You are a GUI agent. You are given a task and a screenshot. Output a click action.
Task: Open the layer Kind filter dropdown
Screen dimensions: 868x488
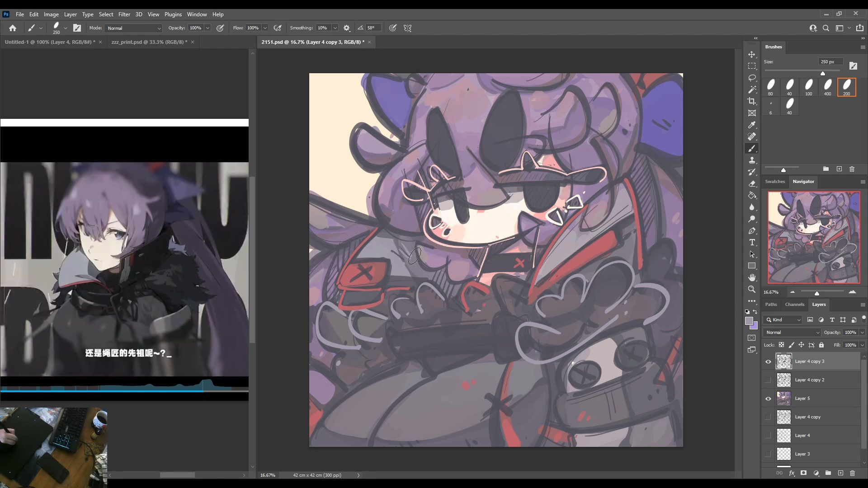click(783, 319)
